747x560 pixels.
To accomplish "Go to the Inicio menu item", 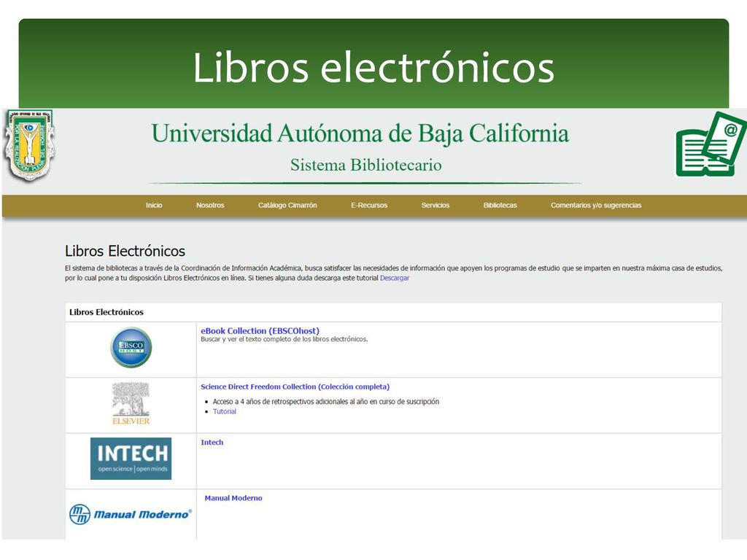I will (x=154, y=205).
